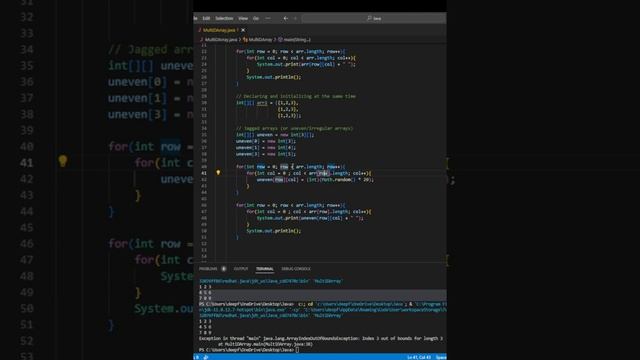Open the View menu
Screen dimensions: 640x360
click(243, 18)
